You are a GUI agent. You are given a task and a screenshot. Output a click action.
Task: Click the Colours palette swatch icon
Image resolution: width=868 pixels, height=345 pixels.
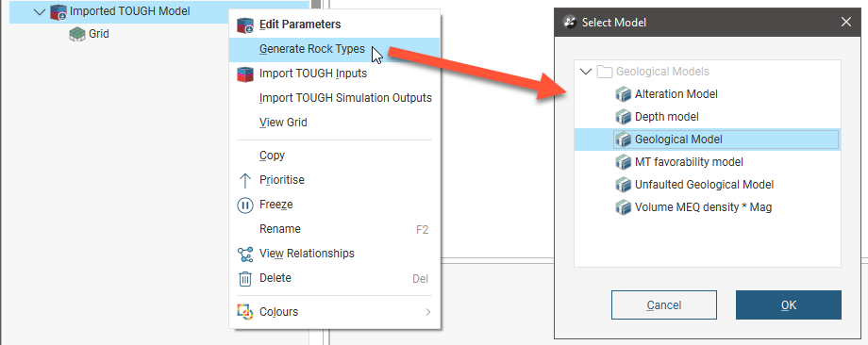(245, 312)
